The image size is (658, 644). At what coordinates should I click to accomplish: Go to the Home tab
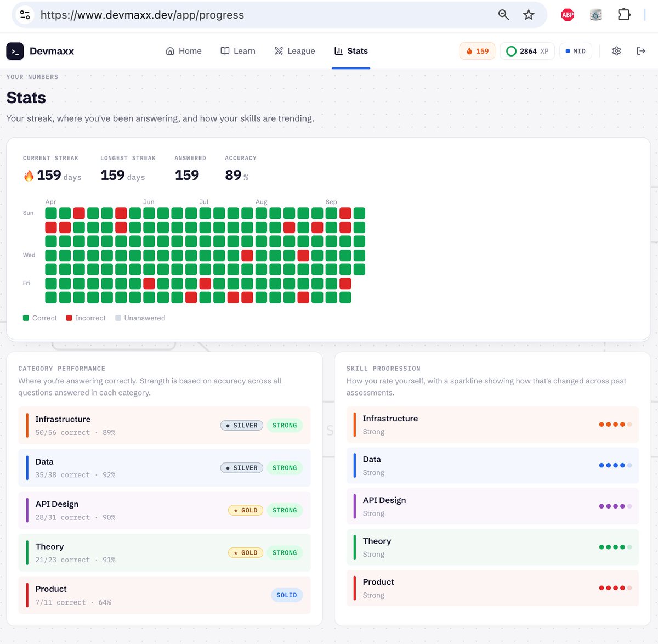[x=184, y=51]
